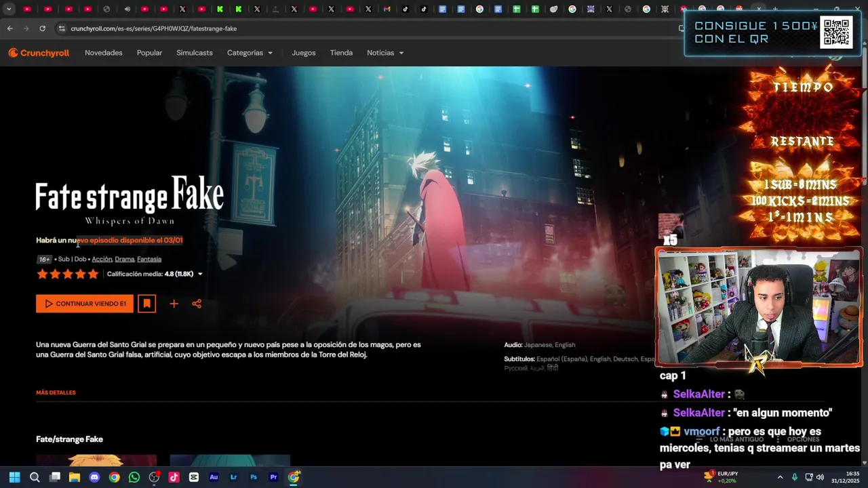Click CONTINUAR VIENDO E1 button
This screenshot has height=488, width=868.
click(x=85, y=304)
